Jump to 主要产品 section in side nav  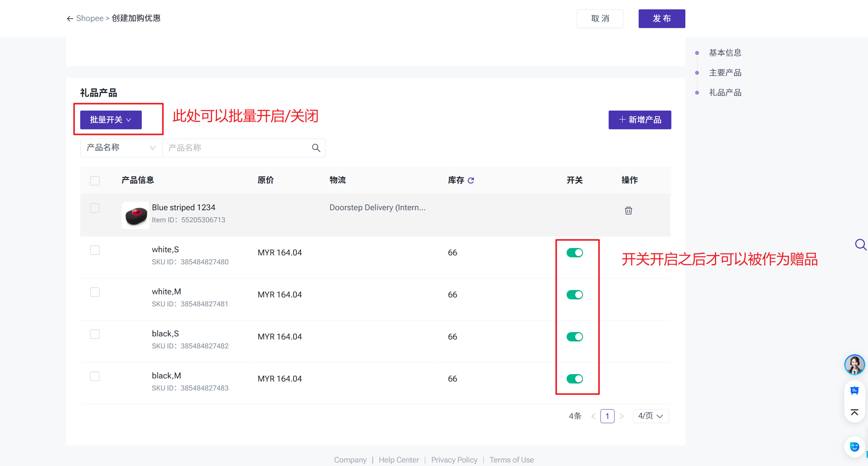pyautogui.click(x=725, y=73)
